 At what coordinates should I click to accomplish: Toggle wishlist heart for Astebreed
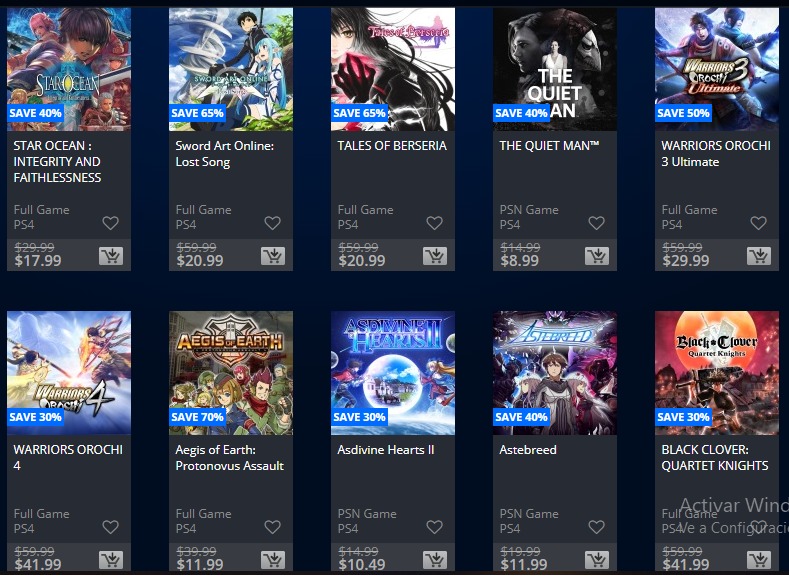(597, 527)
